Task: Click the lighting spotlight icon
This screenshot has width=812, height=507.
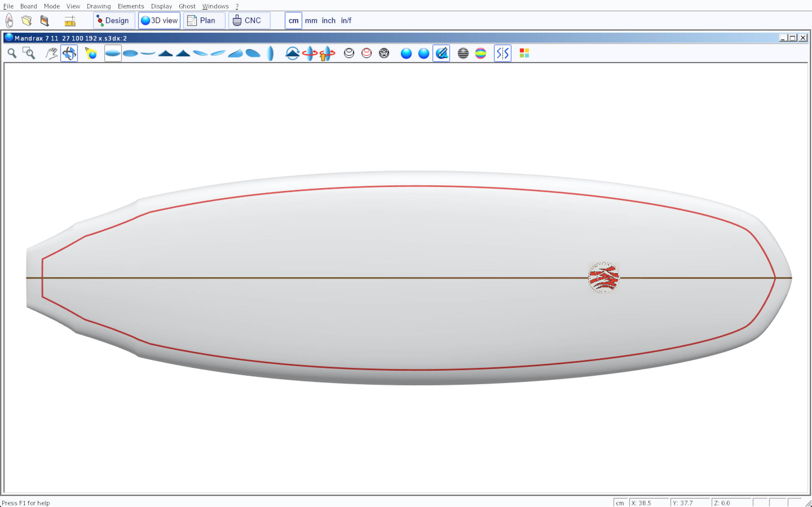Action: pos(91,53)
